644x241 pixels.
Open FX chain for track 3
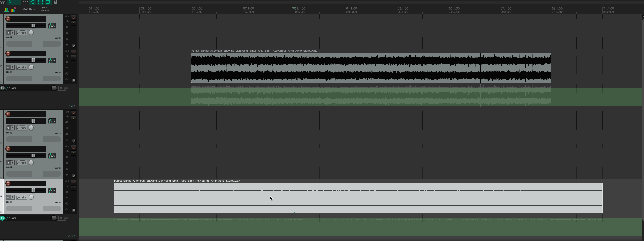8,128
